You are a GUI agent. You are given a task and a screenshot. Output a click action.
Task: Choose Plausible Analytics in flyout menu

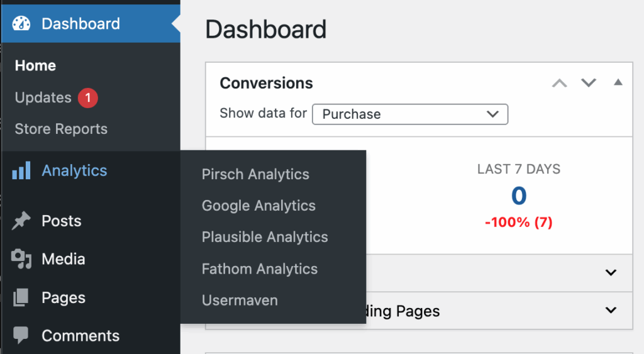tap(265, 237)
